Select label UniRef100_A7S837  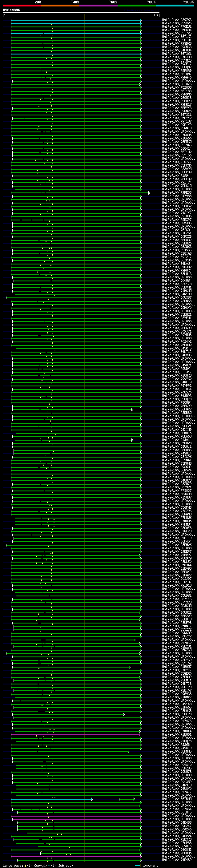pyautogui.click(x=177, y=491)
